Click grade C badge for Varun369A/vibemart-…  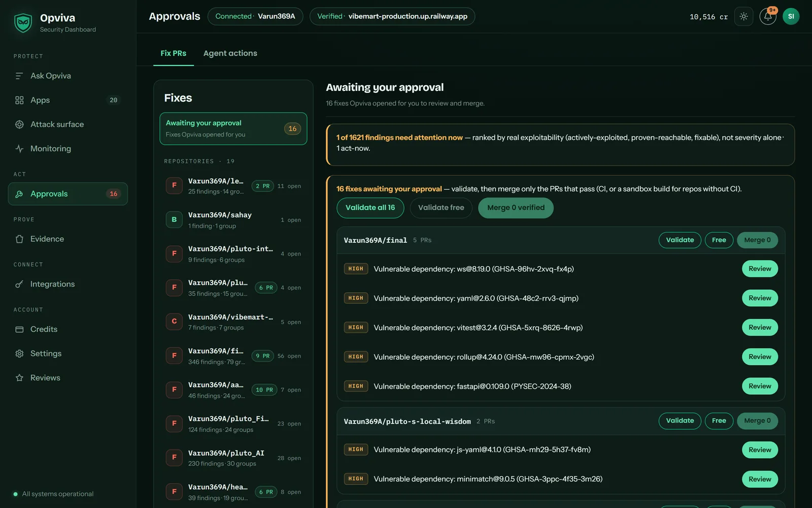point(174,322)
